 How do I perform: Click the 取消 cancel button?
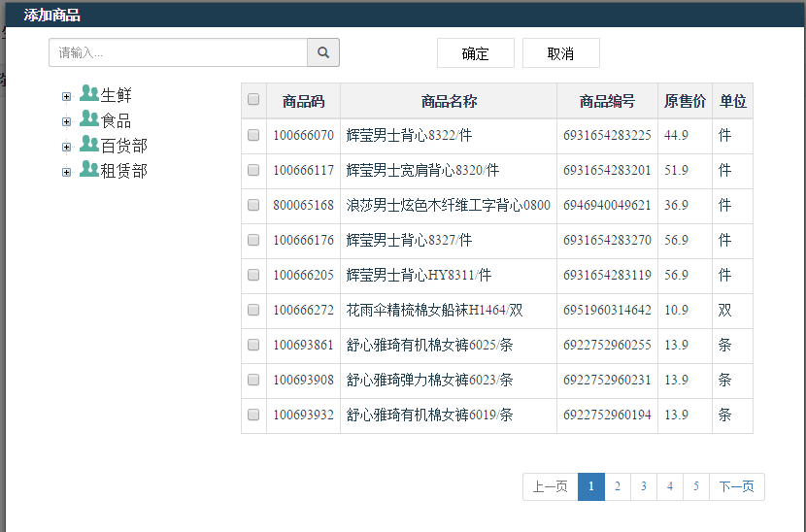[x=561, y=53]
